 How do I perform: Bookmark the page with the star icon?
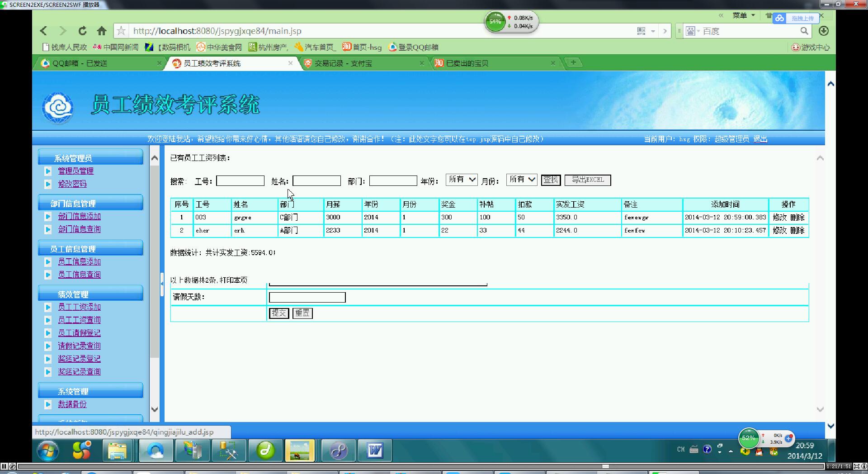pyautogui.click(x=121, y=31)
